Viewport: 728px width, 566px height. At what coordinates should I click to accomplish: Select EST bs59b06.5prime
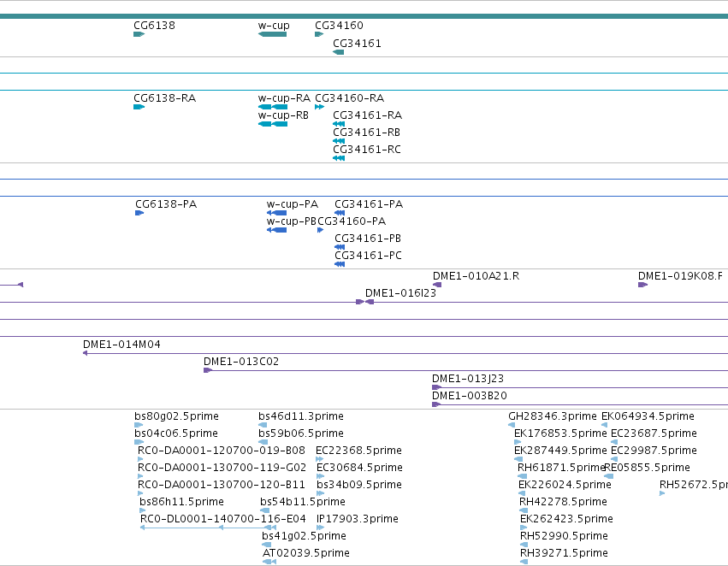tap(301, 433)
